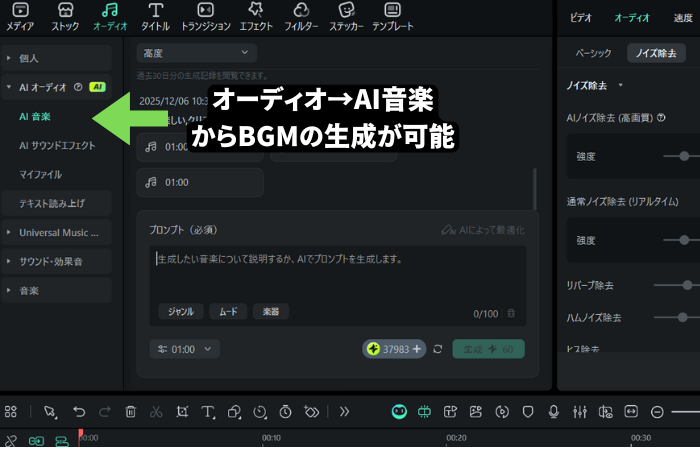
Task: Click the ムード tag button
Action: 228,311
